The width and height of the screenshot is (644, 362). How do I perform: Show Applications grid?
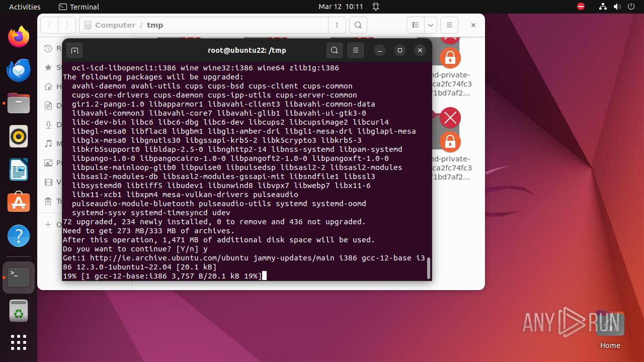19,342
